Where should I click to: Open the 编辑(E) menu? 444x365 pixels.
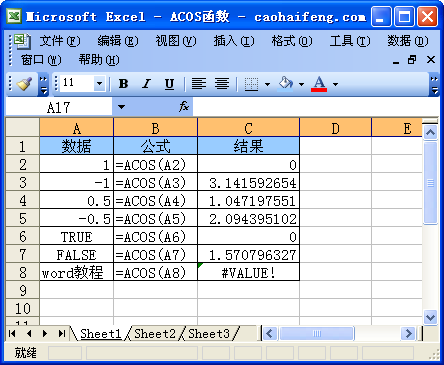tap(118, 41)
